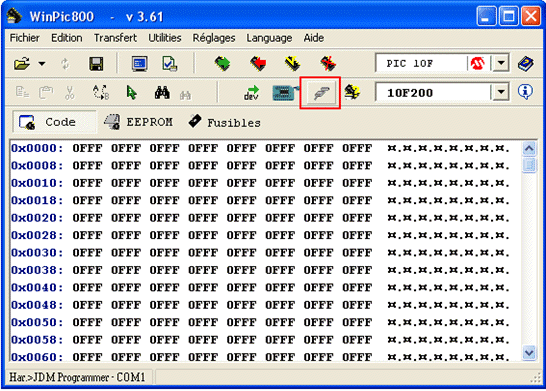546x391 pixels.
Task: Open the Utilities menu
Action: coord(165,38)
